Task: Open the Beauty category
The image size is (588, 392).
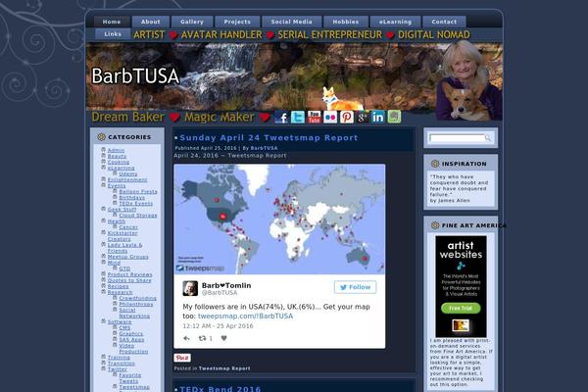Action: click(117, 156)
